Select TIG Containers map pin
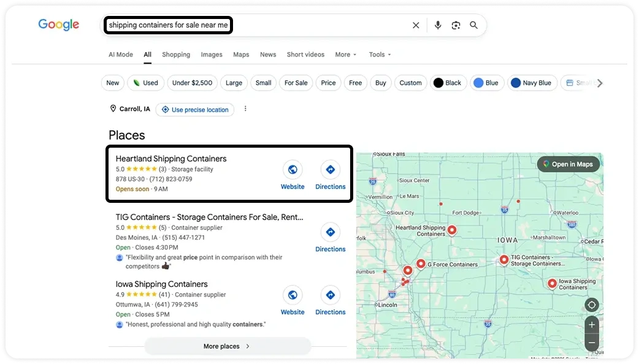This screenshot has height=364, width=639. point(504,259)
